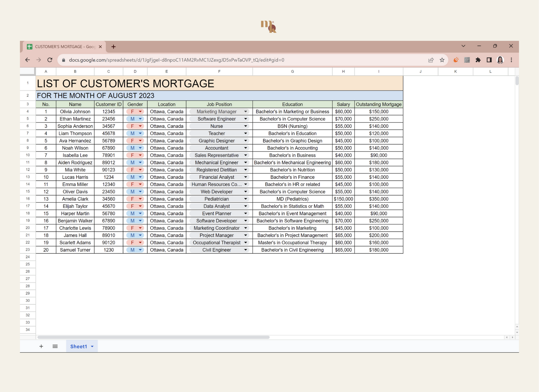Open Sheet1 tab options arrow
The width and height of the screenshot is (539, 392).
(92, 346)
